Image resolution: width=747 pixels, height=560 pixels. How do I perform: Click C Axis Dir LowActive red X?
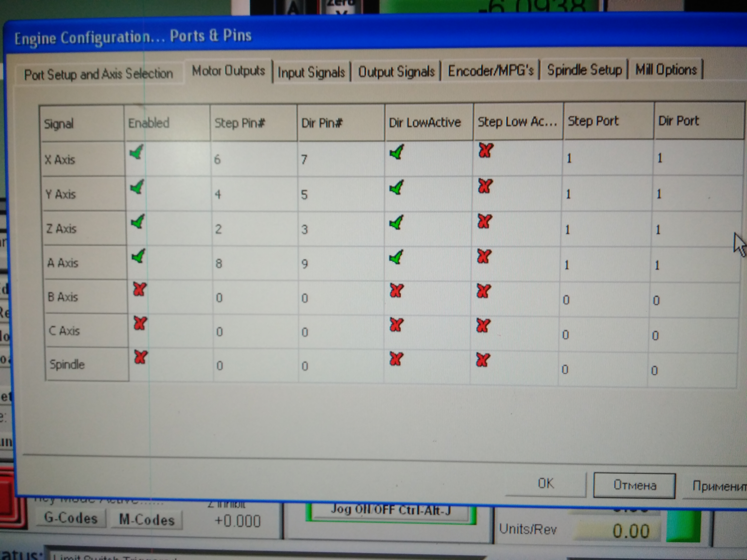tap(396, 325)
